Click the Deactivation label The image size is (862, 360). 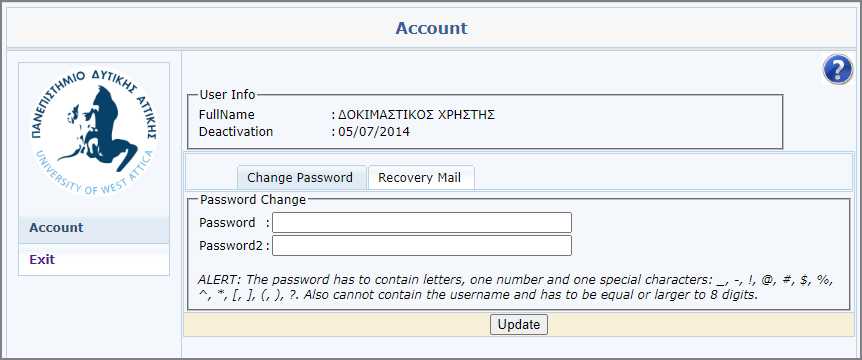point(236,132)
